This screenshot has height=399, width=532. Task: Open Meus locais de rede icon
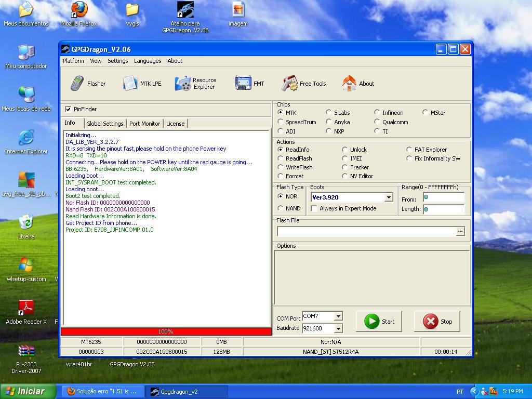[x=26, y=99]
